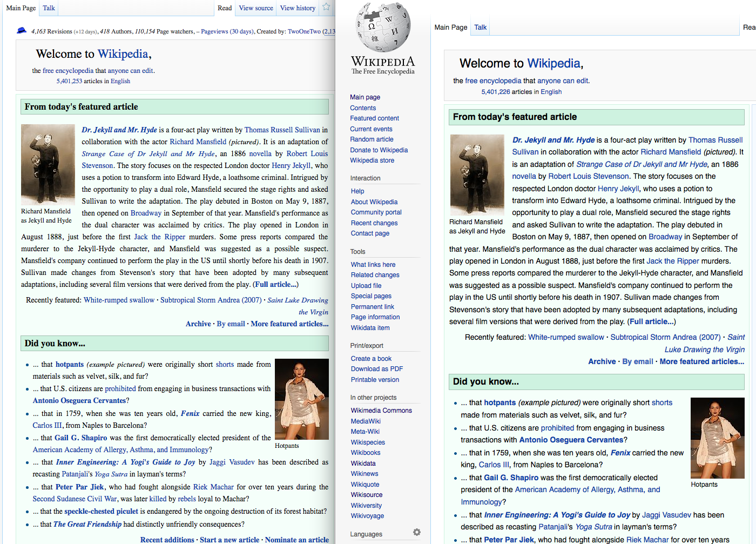This screenshot has width=756, height=544.
Task: Select the Read tab in left page
Action: pos(225,8)
